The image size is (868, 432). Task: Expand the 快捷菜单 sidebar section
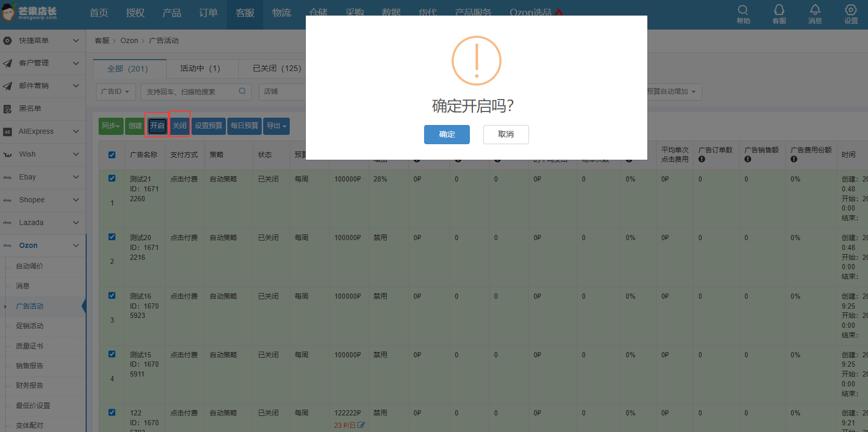point(76,40)
